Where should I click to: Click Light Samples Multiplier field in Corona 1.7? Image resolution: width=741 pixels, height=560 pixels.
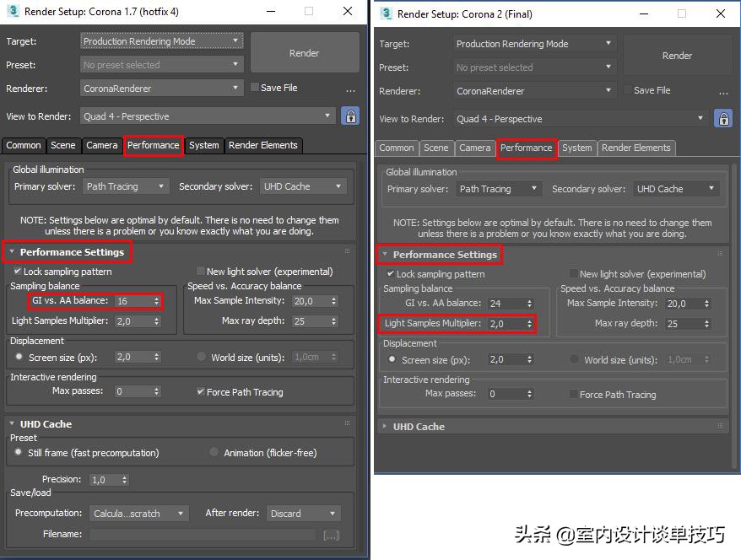tap(133, 321)
